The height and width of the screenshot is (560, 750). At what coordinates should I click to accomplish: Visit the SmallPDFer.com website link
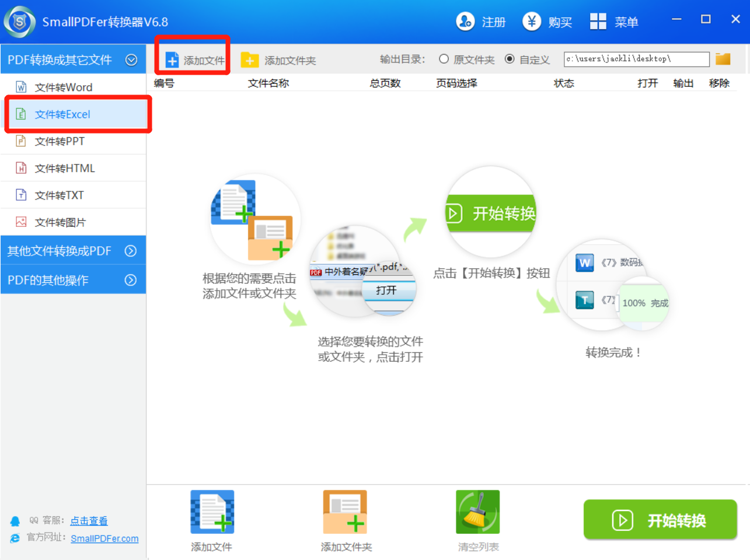pos(104,538)
